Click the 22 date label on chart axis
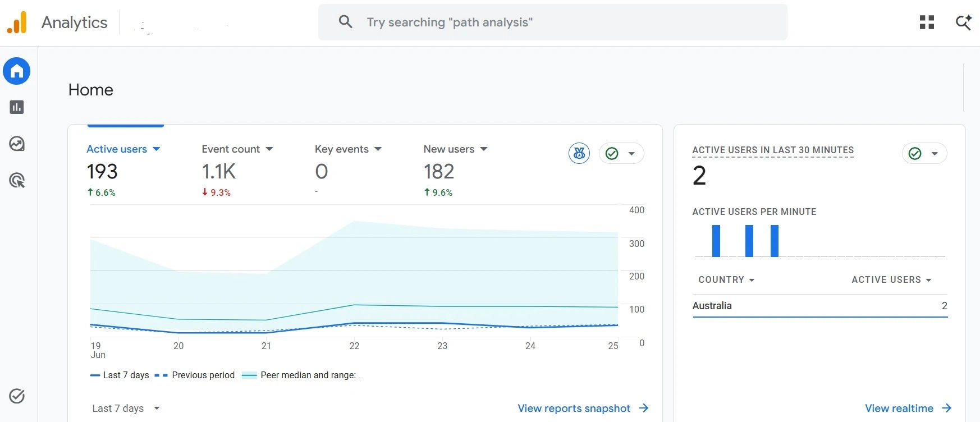980x422 pixels. [354, 346]
